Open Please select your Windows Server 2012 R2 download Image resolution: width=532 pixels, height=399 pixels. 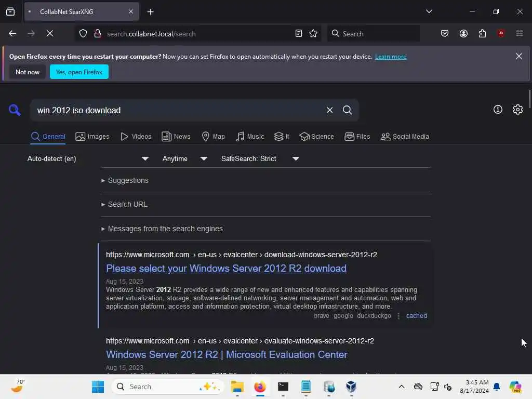(x=226, y=269)
